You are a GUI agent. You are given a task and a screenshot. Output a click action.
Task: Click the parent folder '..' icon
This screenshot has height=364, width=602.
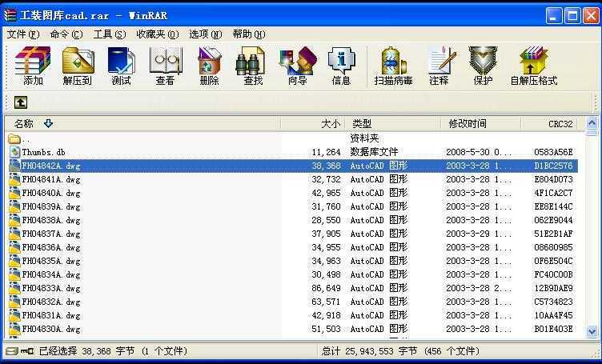(14, 138)
